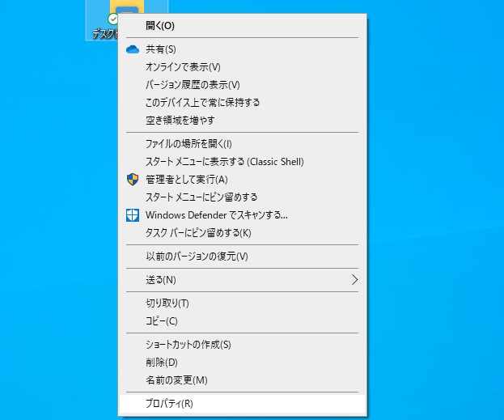Open プロパティ(R) at the menu bottom
Screen dimensions: 504x420
[x=169, y=403]
